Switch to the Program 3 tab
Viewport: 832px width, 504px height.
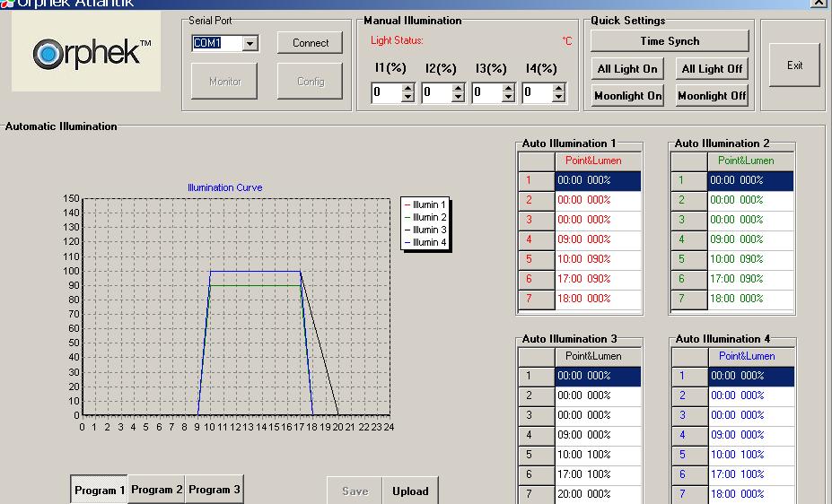(214, 490)
